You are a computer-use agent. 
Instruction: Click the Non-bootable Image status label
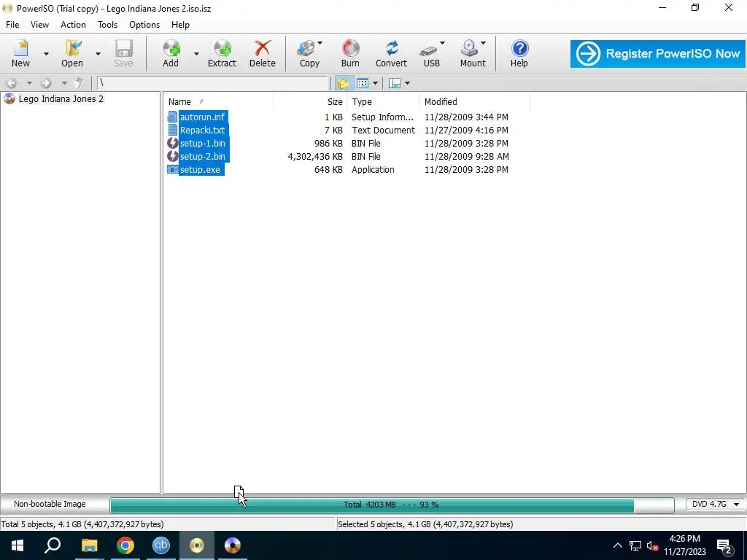coord(50,504)
